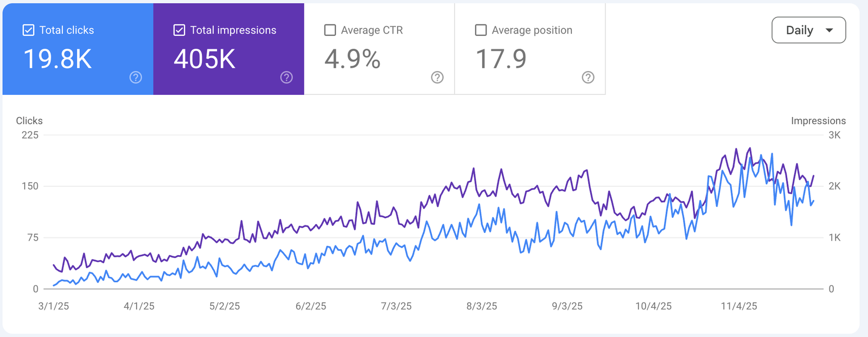Open the help icon under Average position

[588, 77]
